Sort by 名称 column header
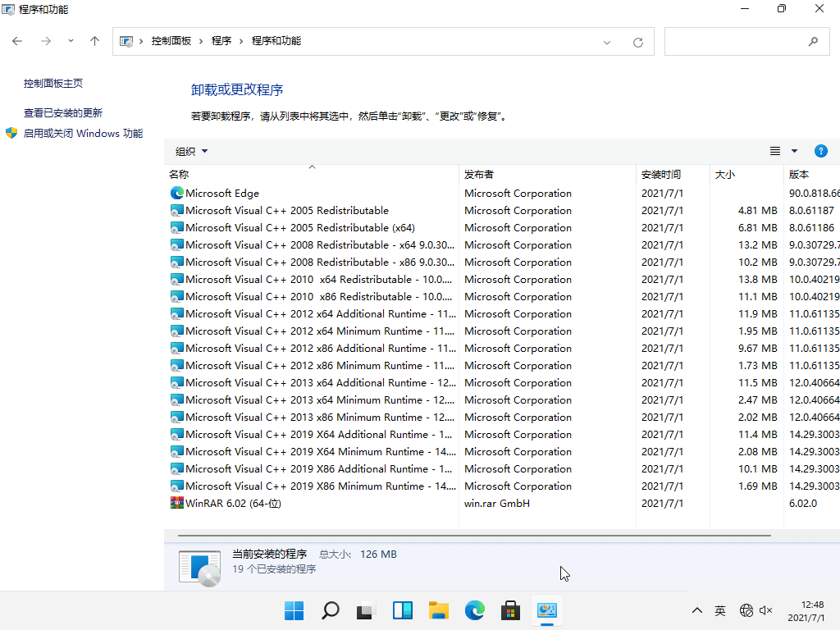The height and width of the screenshot is (630, 840). tap(311, 175)
